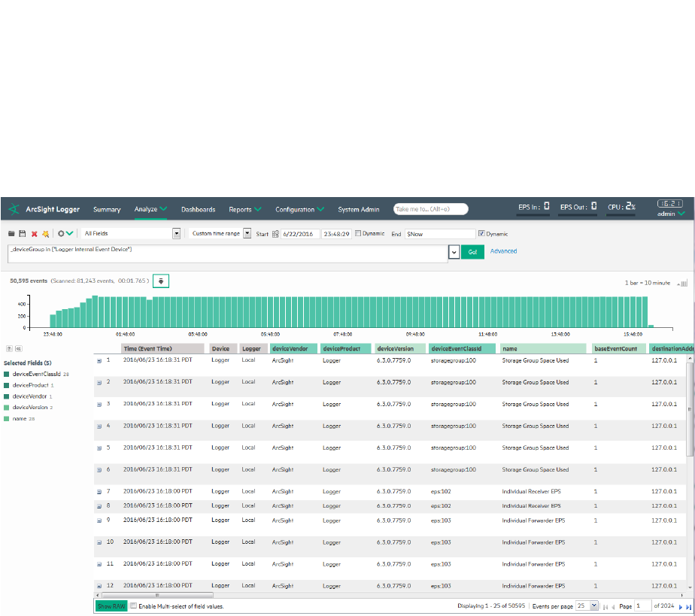Go to Dashboards
The height and width of the screenshot is (616, 695).
pyautogui.click(x=198, y=210)
